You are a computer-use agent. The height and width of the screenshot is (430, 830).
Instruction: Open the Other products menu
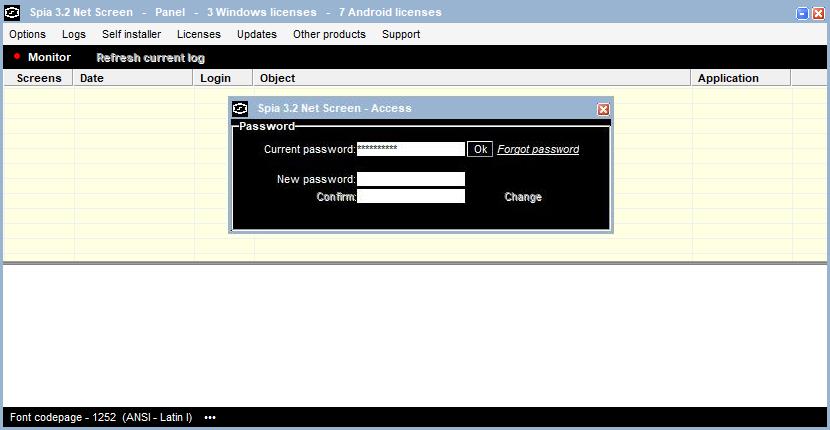[329, 34]
